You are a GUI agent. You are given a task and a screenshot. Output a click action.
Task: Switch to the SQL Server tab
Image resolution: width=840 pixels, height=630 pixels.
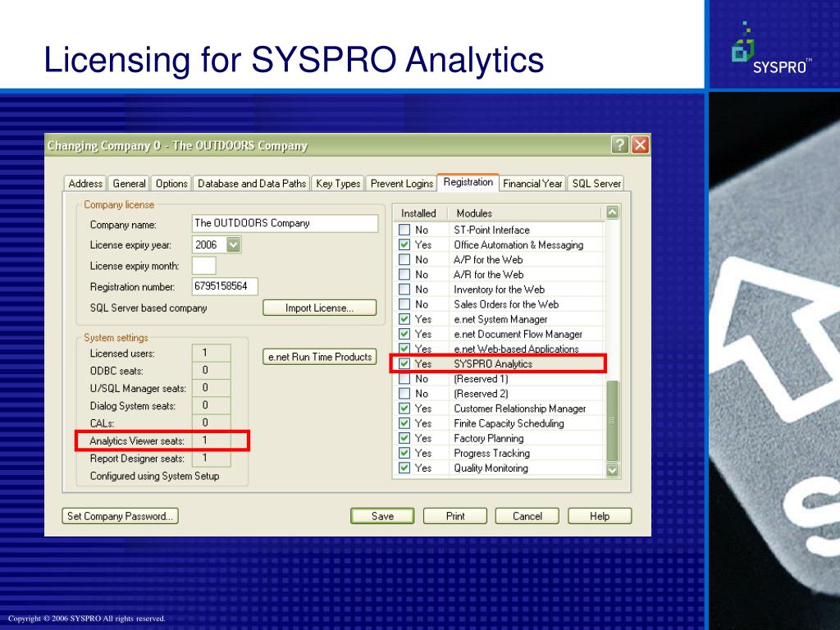pyautogui.click(x=596, y=183)
